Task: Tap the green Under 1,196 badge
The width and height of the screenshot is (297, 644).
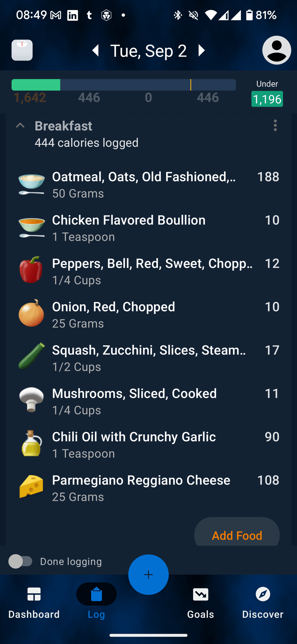Action: tap(267, 99)
